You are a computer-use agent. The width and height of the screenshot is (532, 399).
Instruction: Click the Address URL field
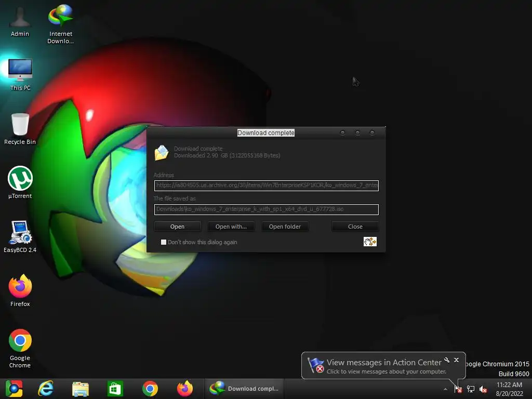(267, 185)
